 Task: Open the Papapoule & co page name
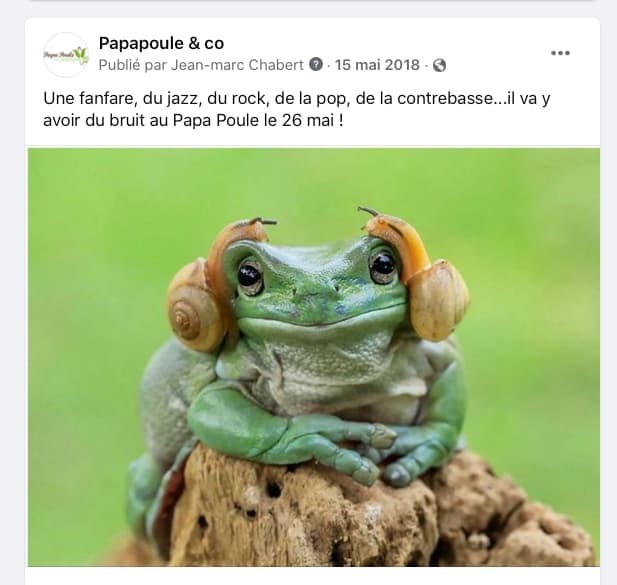click(161, 43)
